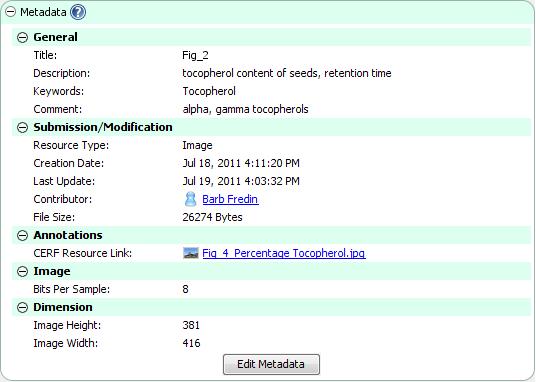Viewport: 536px width, 382px height.
Task: Collapse the General section
Action: click(22, 37)
